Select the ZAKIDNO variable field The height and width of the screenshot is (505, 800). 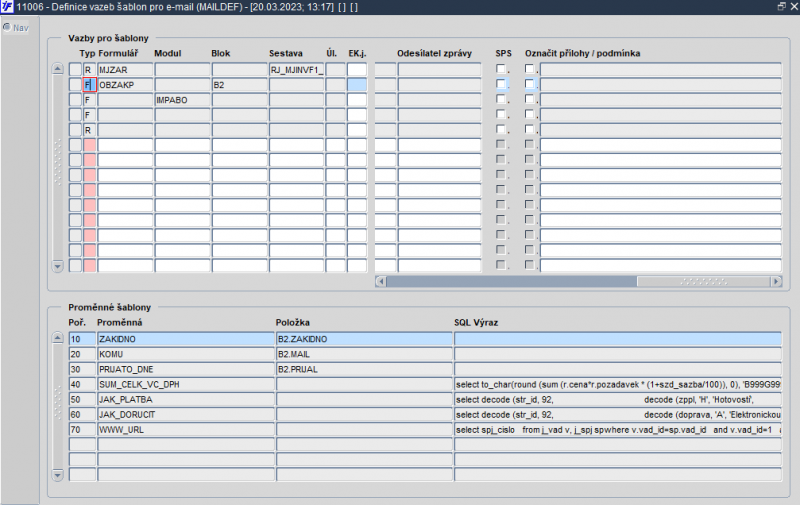[185, 340]
